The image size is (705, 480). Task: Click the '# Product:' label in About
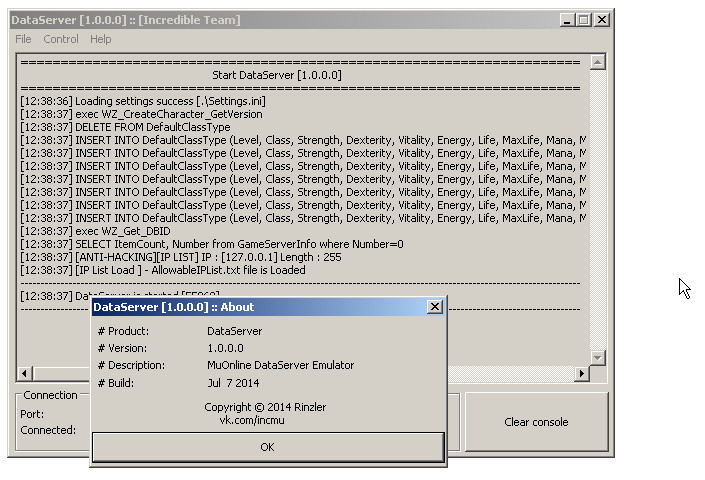tap(123, 331)
